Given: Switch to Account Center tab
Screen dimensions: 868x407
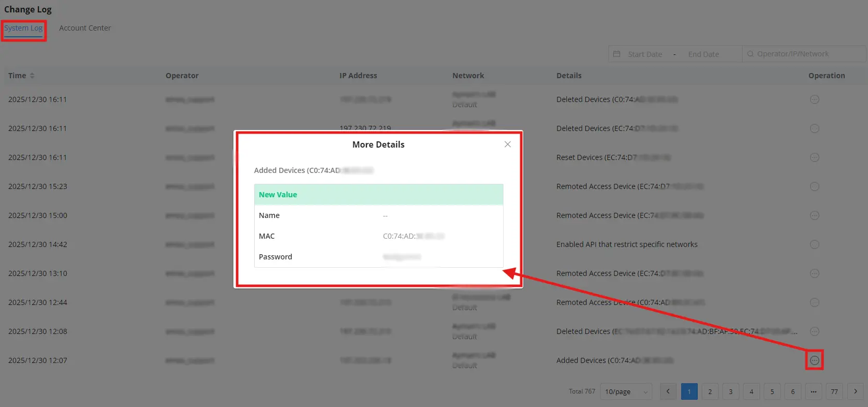Looking at the screenshot, I should tap(85, 28).
